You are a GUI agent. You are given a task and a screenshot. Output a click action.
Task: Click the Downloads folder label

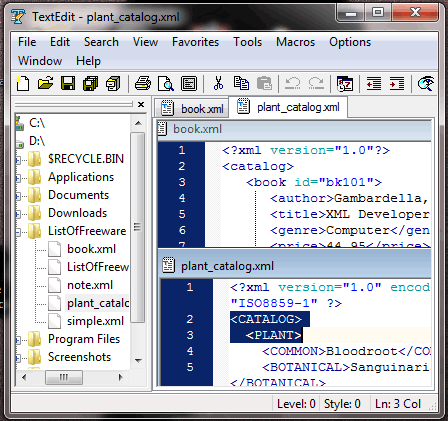(x=78, y=213)
